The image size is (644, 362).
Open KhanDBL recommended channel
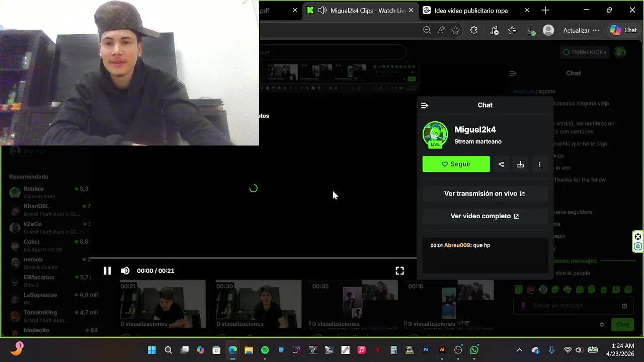[x=49, y=210]
